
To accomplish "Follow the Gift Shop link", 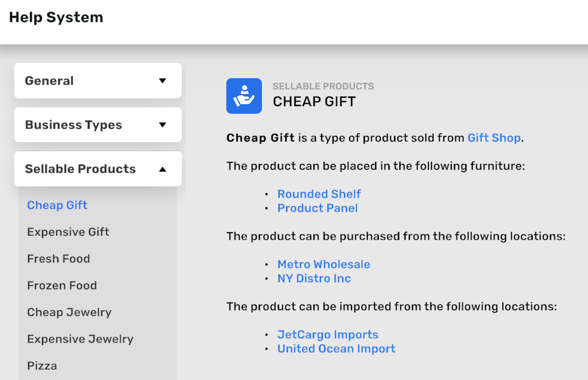I will tap(494, 138).
